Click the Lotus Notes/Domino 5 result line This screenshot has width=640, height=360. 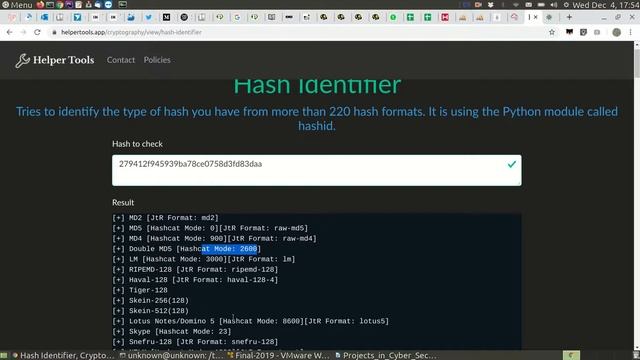tap(251, 321)
